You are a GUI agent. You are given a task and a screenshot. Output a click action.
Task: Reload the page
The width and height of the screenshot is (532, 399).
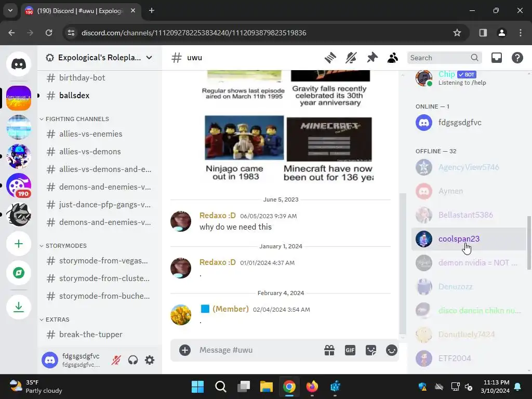[x=49, y=33]
